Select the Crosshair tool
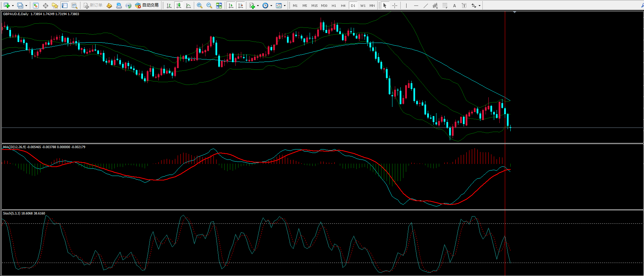The image size is (644, 276). pyautogui.click(x=395, y=5)
